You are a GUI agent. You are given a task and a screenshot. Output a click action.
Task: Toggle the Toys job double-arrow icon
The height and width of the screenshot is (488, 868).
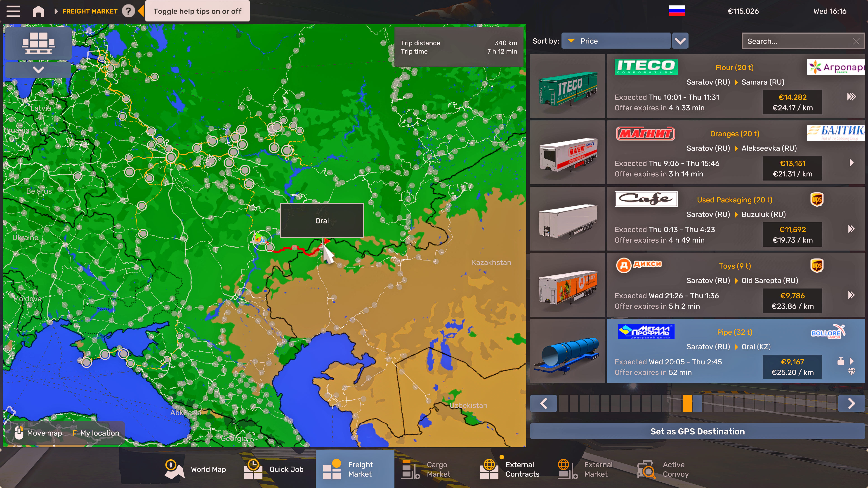[851, 295]
